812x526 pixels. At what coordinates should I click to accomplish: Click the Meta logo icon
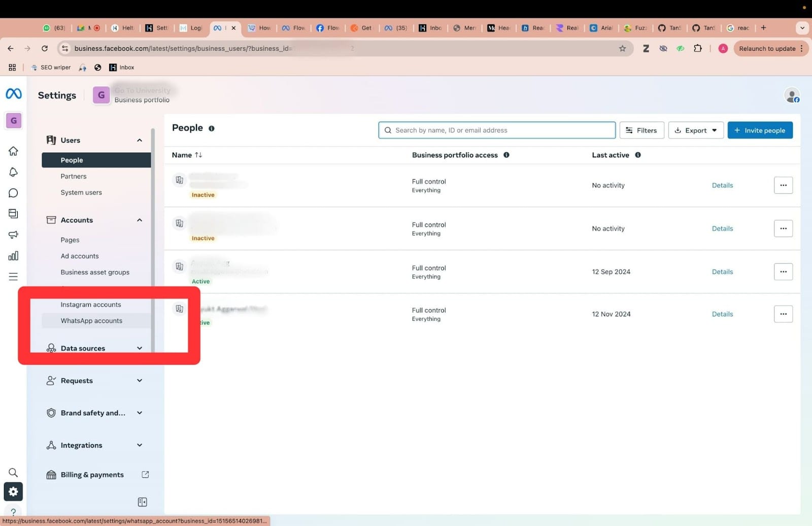point(14,94)
